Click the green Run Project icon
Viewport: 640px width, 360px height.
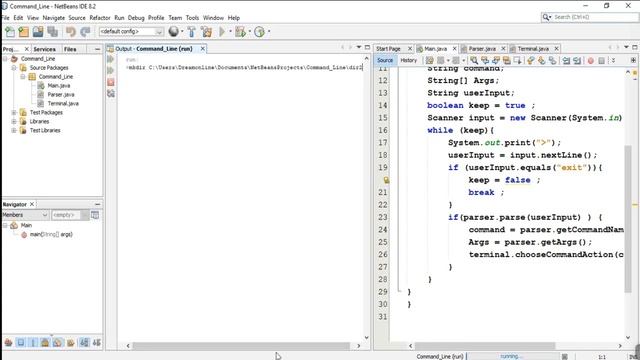pyautogui.click(x=222, y=31)
